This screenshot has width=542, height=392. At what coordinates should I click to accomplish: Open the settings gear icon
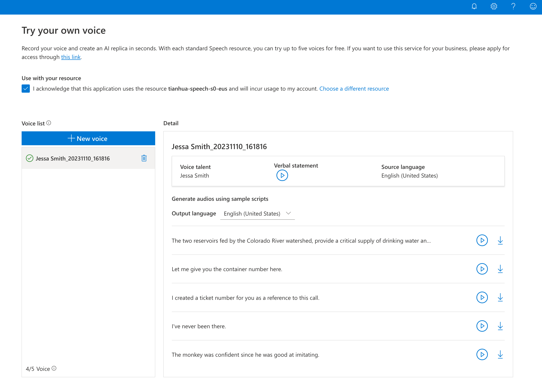point(494,6)
